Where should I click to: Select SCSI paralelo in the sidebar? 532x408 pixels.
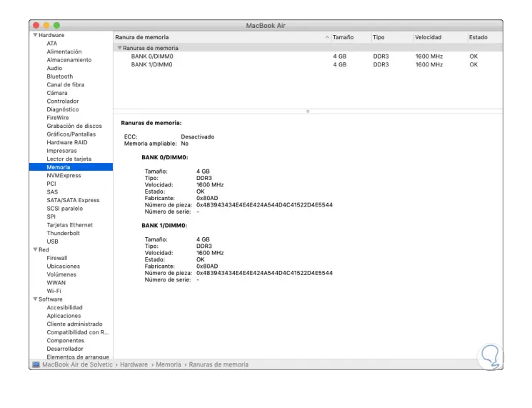pyautogui.click(x=65, y=209)
